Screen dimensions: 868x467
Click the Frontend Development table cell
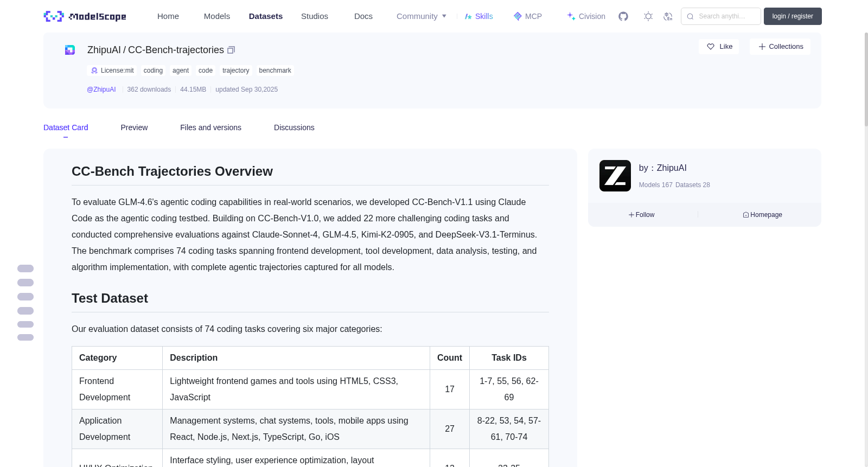pos(117,389)
